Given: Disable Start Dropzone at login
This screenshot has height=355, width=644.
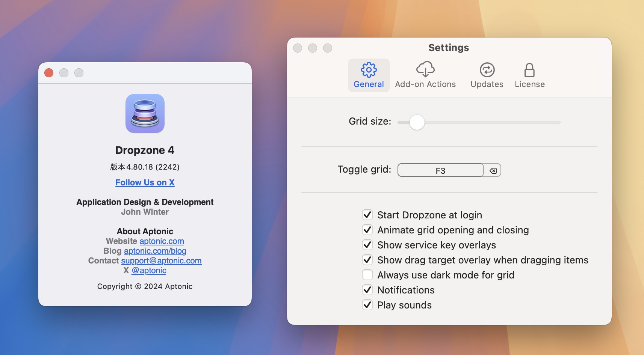Looking at the screenshot, I should [367, 215].
